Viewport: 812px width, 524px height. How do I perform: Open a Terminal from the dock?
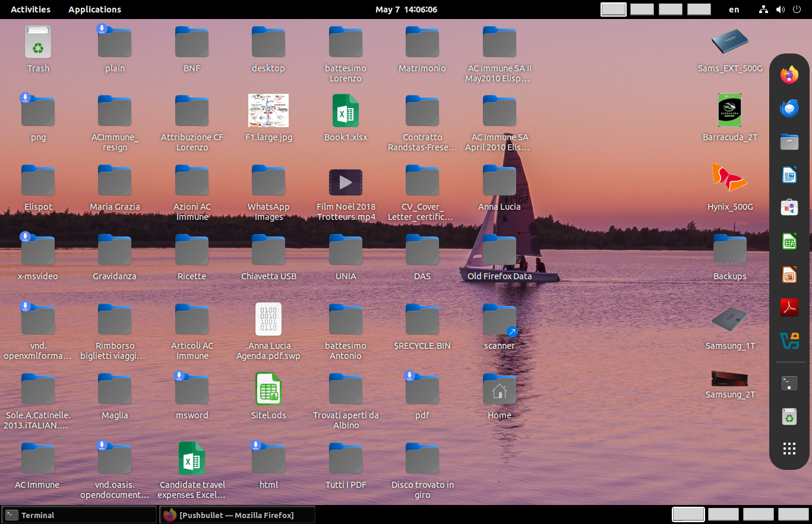click(789, 383)
